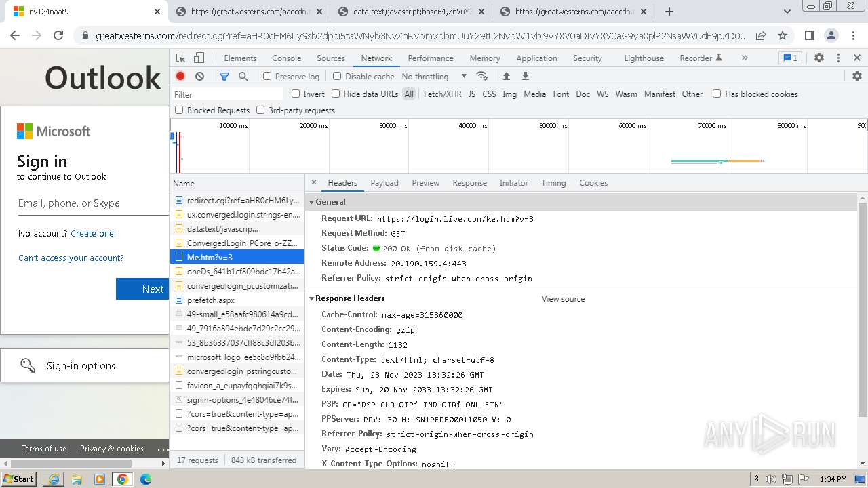
Task: Clear the network log
Action: point(199,77)
